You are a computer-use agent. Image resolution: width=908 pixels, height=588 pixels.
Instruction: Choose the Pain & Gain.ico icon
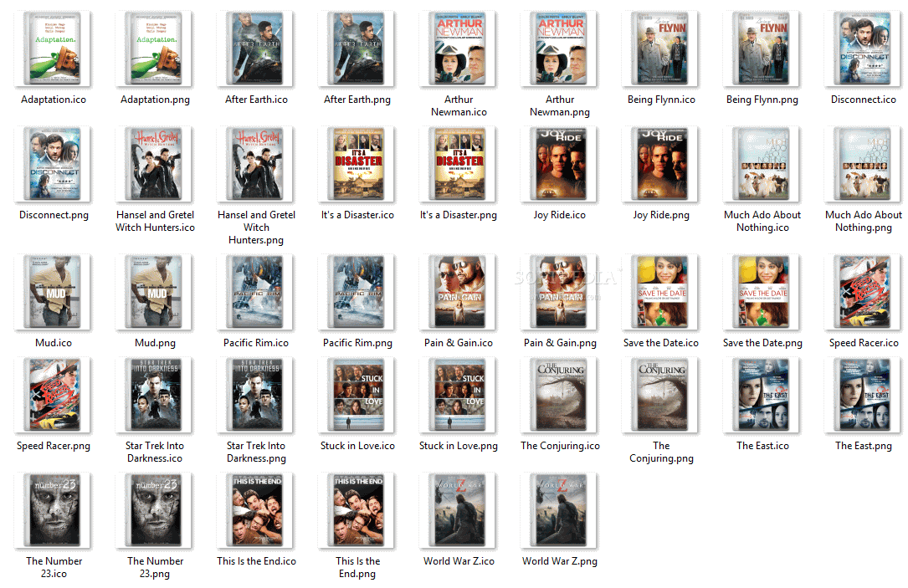pyautogui.click(x=459, y=292)
